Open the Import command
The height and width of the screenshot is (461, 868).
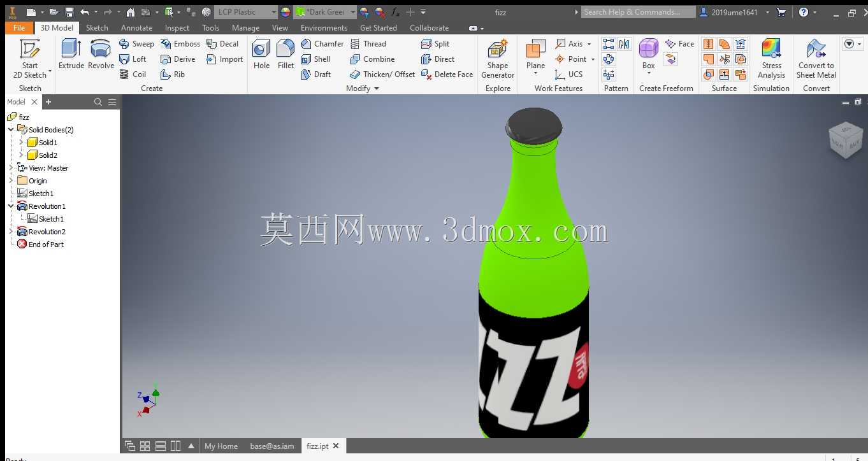click(224, 59)
